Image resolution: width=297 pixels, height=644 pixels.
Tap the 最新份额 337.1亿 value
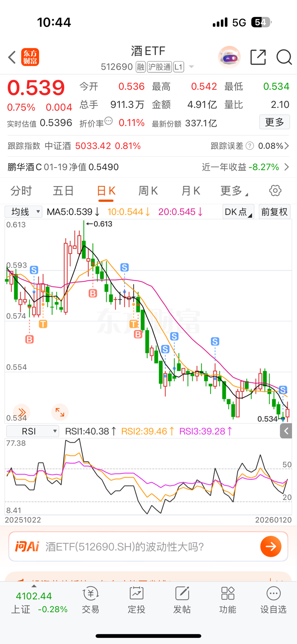[201, 123]
